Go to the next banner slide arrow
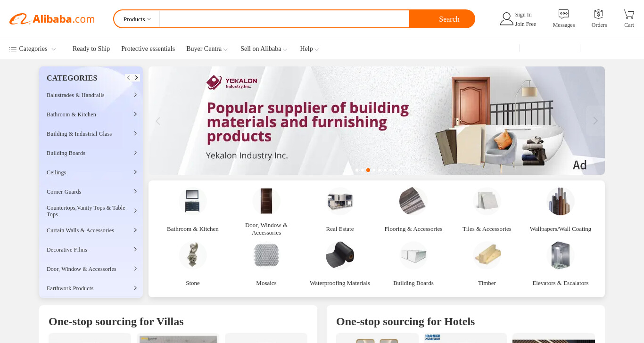The image size is (644, 343). click(x=595, y=121)
